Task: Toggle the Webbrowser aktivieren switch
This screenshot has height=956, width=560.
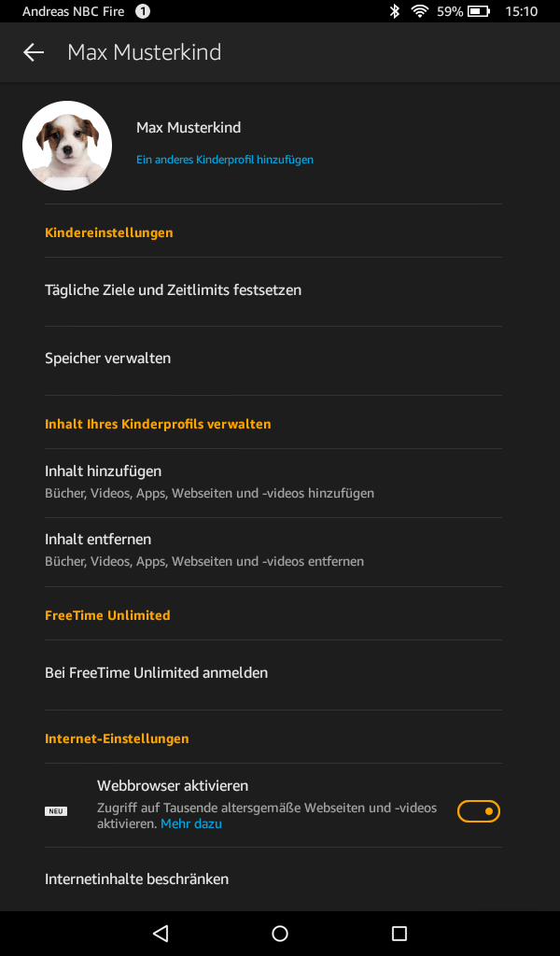Action: tap(479, 811)
